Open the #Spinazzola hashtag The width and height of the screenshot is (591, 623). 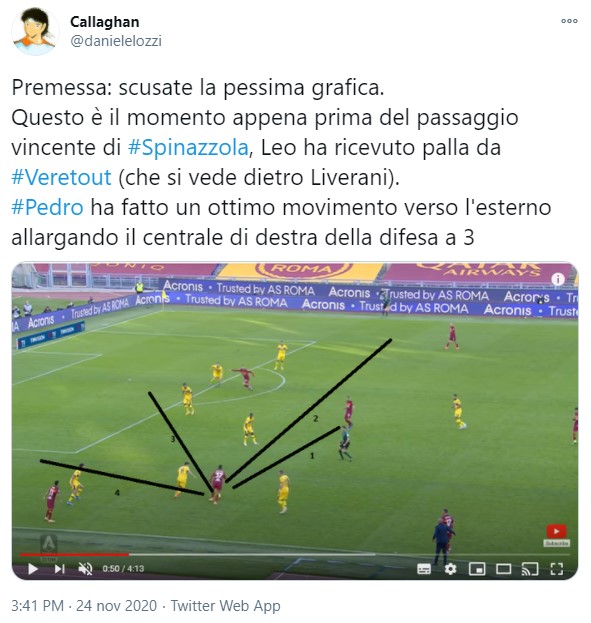click(188, 147)
